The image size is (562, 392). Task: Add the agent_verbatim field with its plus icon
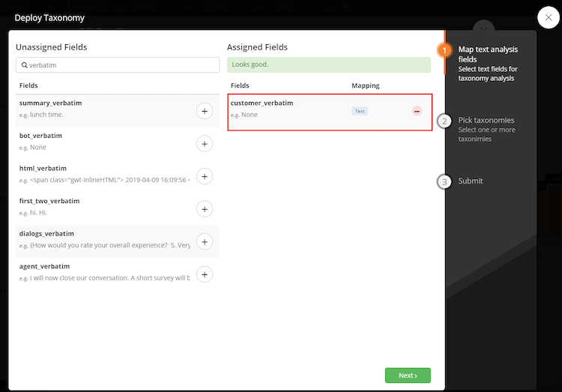click(205, 274)
